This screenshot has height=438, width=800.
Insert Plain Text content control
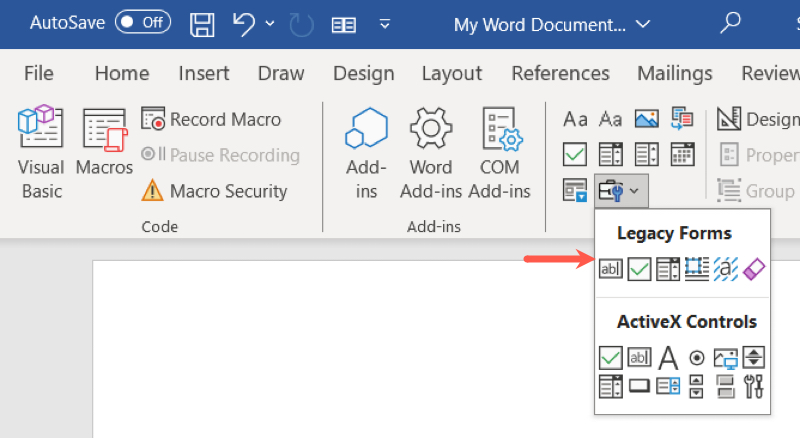click(x=610, y=119)
